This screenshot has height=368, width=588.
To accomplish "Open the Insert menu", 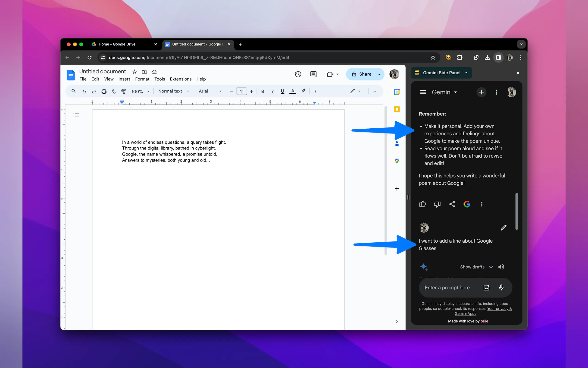I will click(124, 79).
